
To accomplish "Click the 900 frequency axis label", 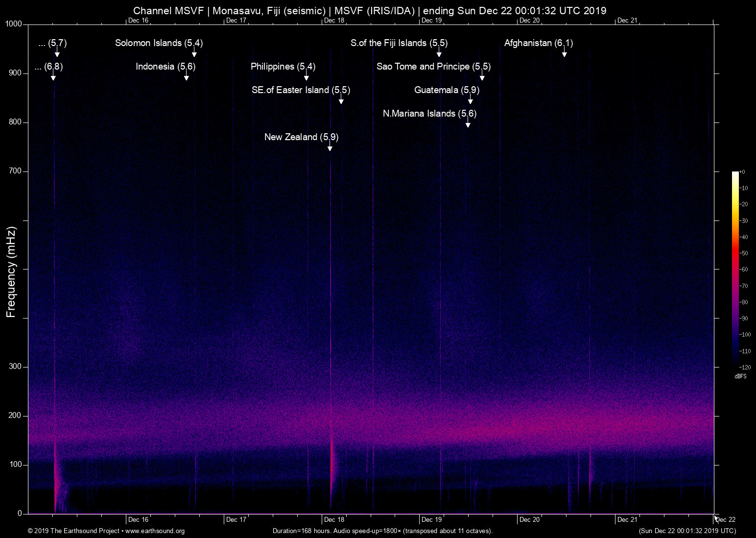I will pos(16,73).
